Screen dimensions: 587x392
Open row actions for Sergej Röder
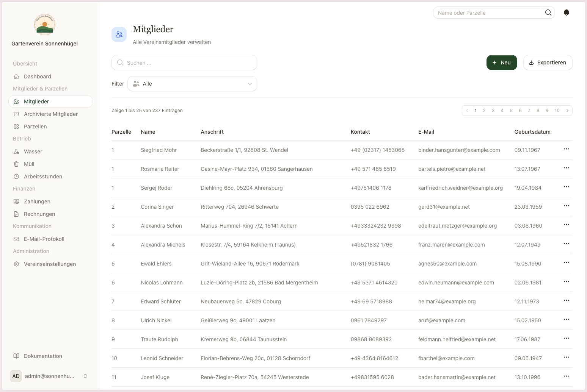click(567, 187)
